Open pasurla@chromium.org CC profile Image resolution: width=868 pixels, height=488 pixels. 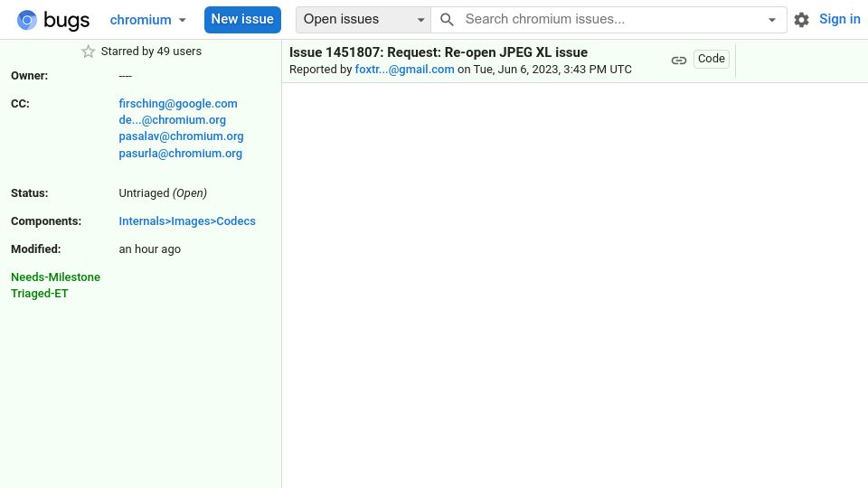point(181,154)
